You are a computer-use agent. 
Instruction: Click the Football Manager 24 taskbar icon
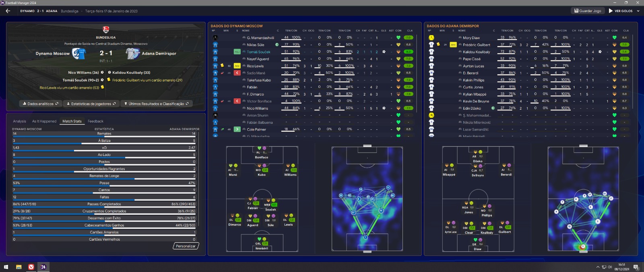[43, 267]
